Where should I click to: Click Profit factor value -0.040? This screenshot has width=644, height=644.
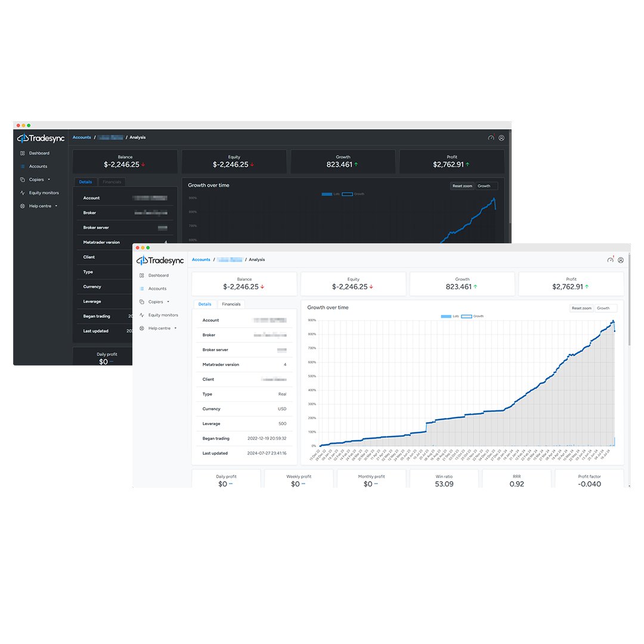pos(589,484)
